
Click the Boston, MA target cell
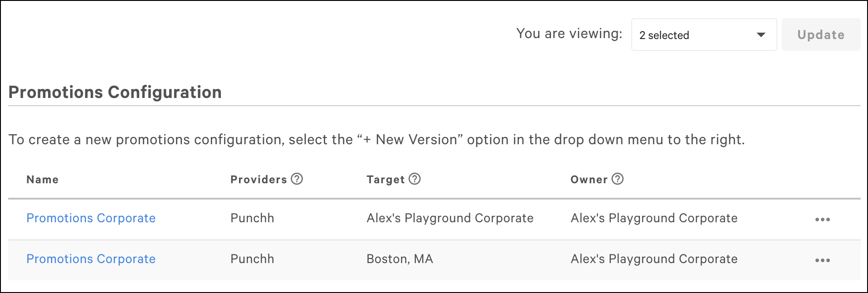point(400,259)
